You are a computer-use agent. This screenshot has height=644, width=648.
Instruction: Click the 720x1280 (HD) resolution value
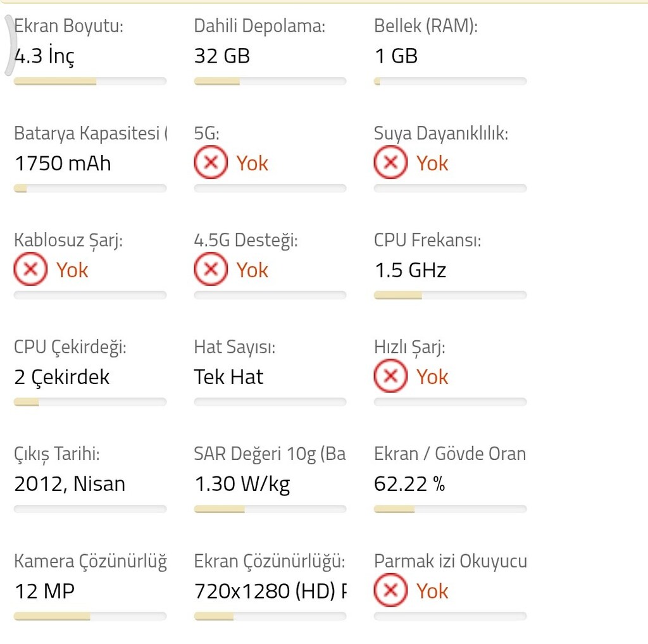[x=270, y=591]
